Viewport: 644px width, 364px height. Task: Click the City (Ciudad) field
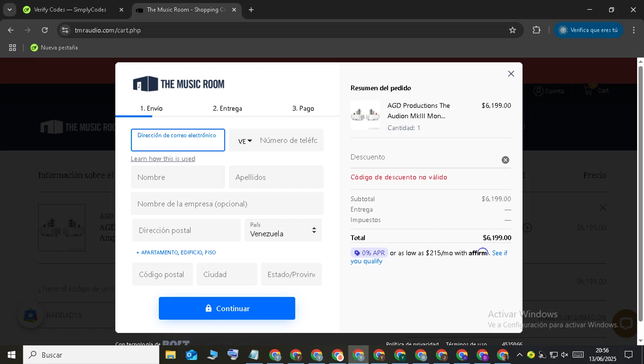(x=227, y=274)
